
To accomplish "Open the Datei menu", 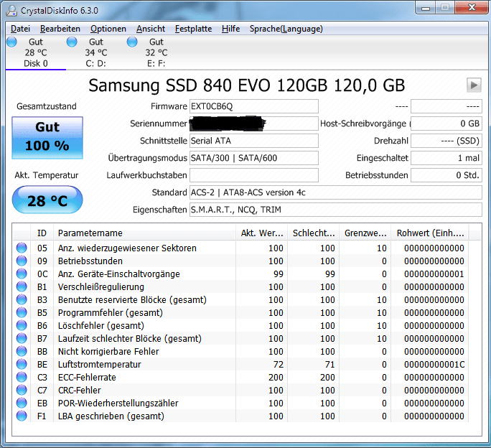I will point(20,29).
